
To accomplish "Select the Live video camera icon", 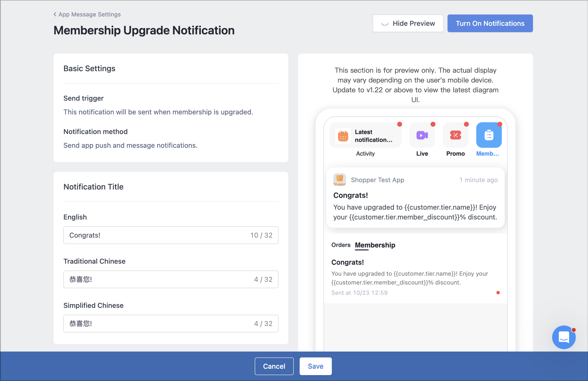I will (422, 135).
